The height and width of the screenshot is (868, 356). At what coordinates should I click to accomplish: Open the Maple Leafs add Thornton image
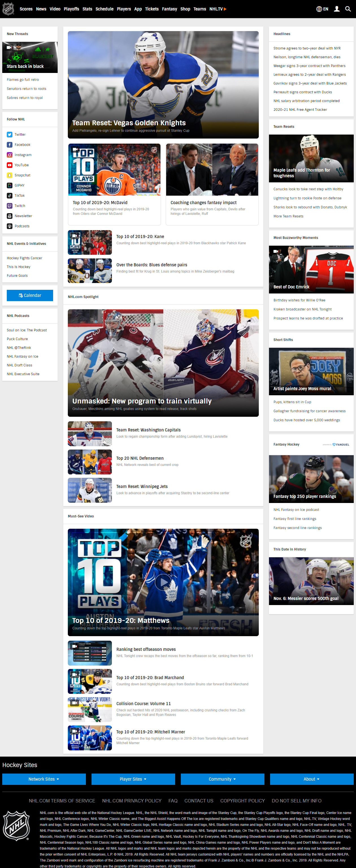pyautogui.click(x=311, y=158)
